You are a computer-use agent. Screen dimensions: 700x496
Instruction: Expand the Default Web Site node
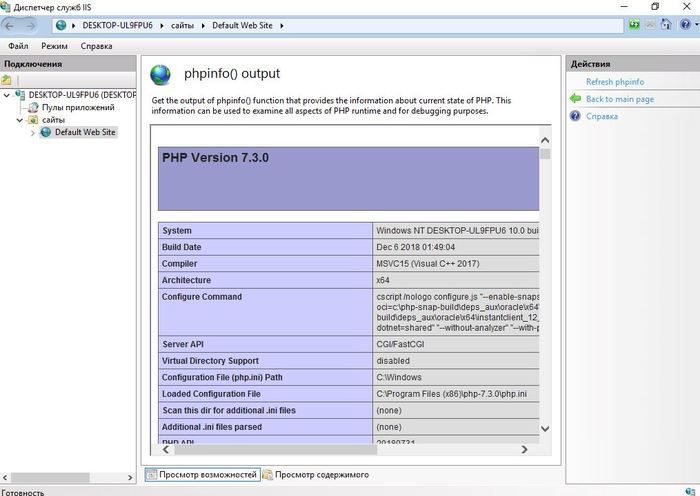click(x=32, y=132)
